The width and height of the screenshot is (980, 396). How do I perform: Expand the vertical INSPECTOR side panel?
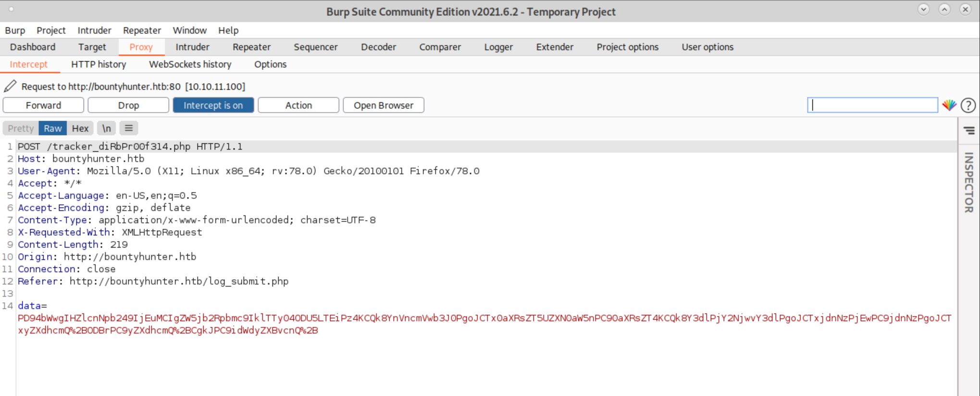pos(969,183)
